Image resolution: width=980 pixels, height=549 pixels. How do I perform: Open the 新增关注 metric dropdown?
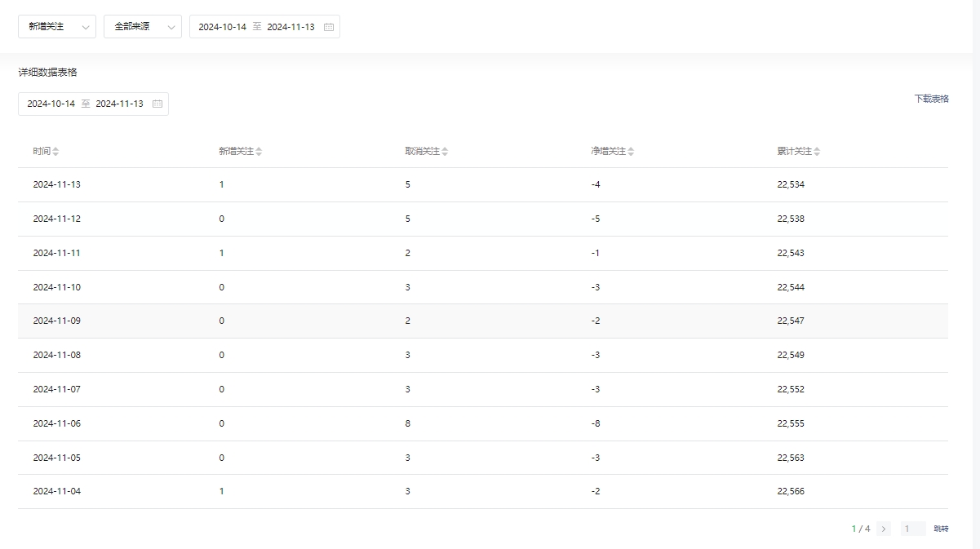point(57,27)
